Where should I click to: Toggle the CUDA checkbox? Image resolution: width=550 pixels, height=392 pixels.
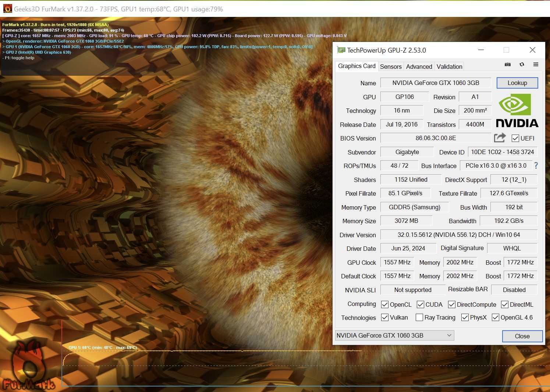pos(421,304)
